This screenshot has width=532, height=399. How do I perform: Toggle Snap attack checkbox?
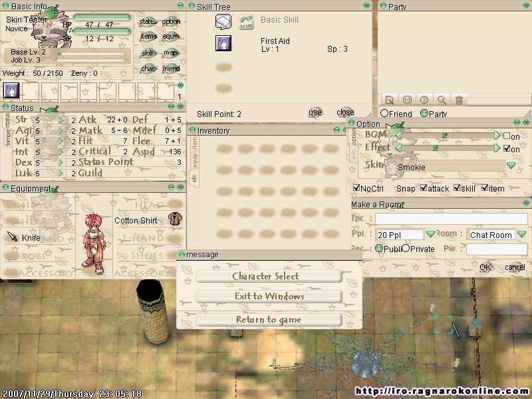pyautogui.click(x=424, y=188)
